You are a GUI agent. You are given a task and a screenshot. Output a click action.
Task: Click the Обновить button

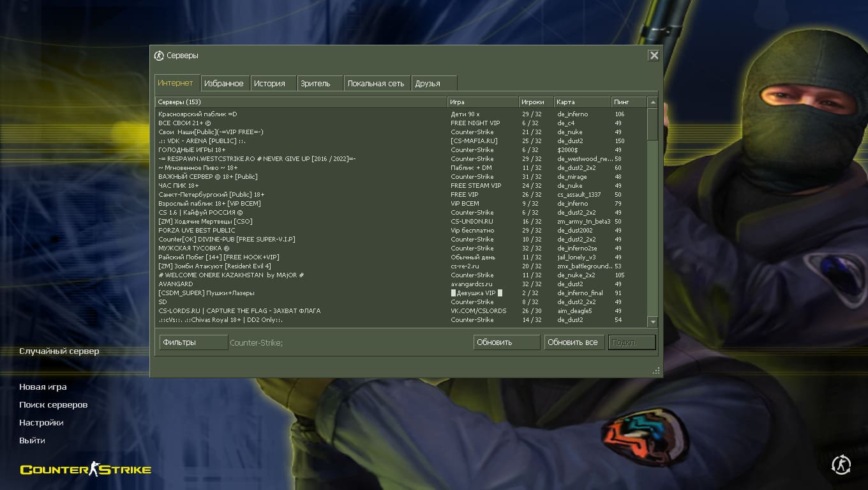pyautogui.click(x=507, y=342)
